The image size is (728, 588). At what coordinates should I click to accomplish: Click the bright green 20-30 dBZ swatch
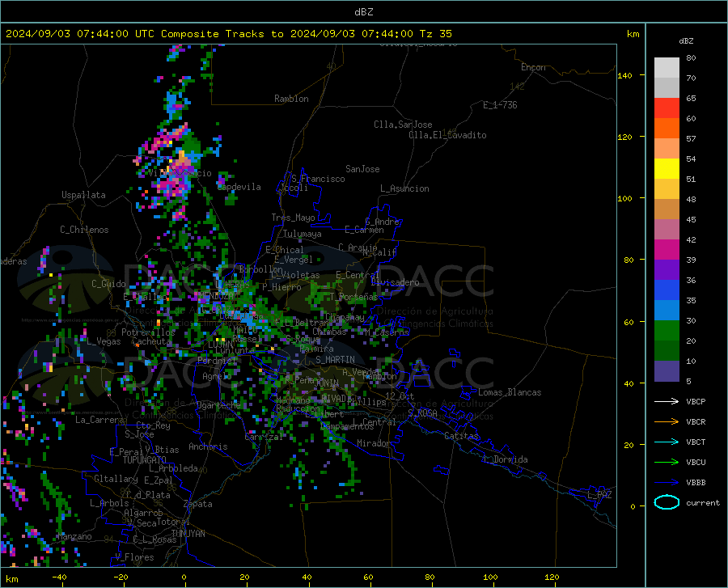(667, 331)
